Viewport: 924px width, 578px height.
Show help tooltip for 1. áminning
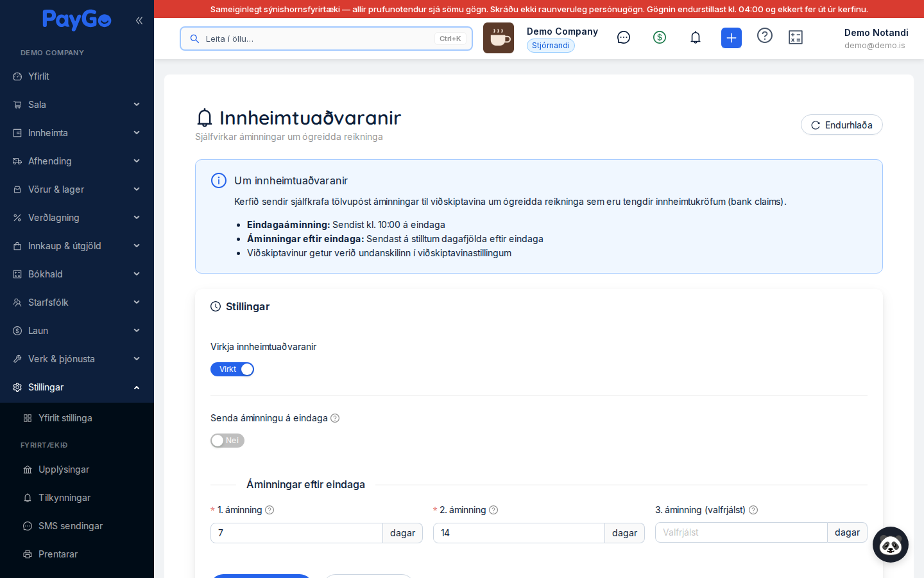[269, 510]
